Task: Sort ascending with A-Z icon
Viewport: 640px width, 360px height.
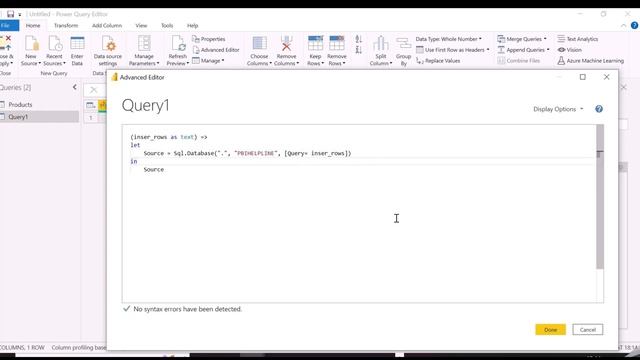Action: point(358,39)
